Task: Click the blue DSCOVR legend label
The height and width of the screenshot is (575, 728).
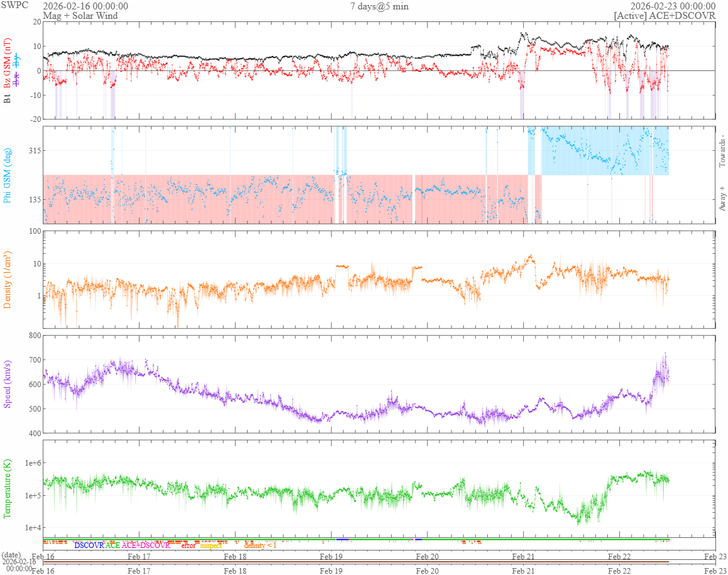Action: click(89, 545)
